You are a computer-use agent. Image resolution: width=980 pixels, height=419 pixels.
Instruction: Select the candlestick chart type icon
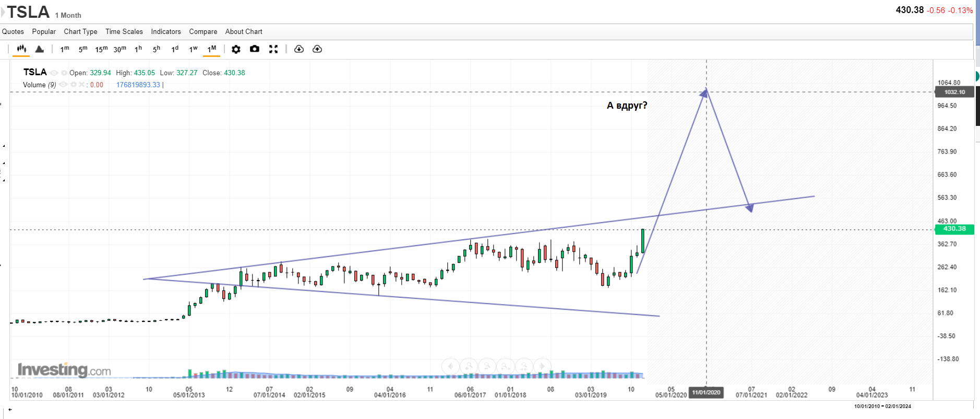pos(21,49)
